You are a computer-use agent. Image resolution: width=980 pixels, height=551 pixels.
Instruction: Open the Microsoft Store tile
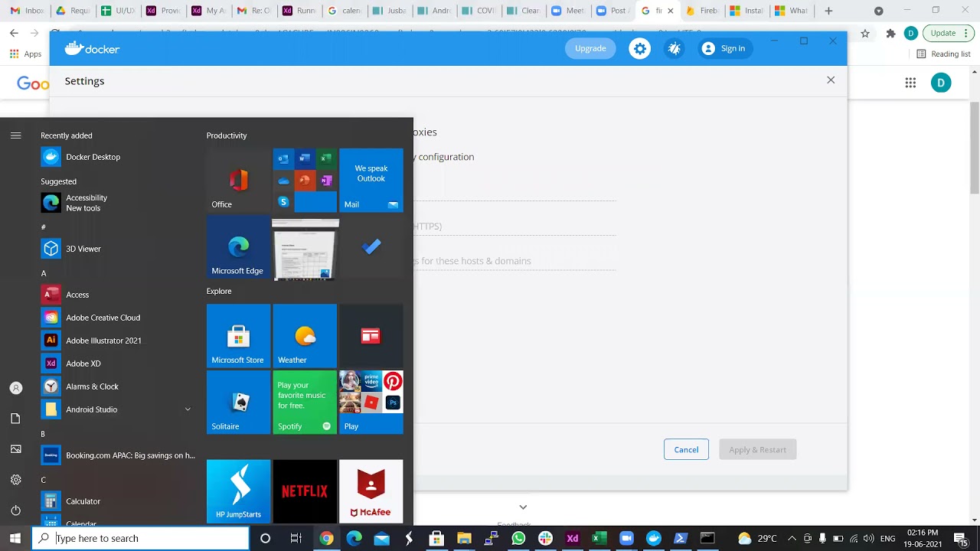pos(238,336)
